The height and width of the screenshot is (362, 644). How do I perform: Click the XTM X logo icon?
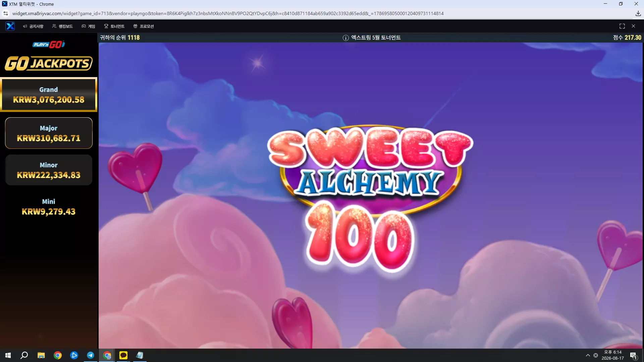10,26
